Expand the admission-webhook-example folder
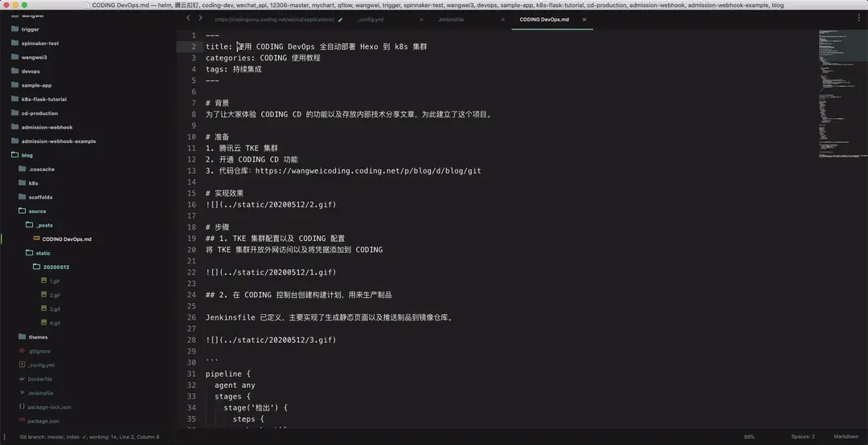The height and width of the screenshot is (445, 868). [x=15, y=141]
